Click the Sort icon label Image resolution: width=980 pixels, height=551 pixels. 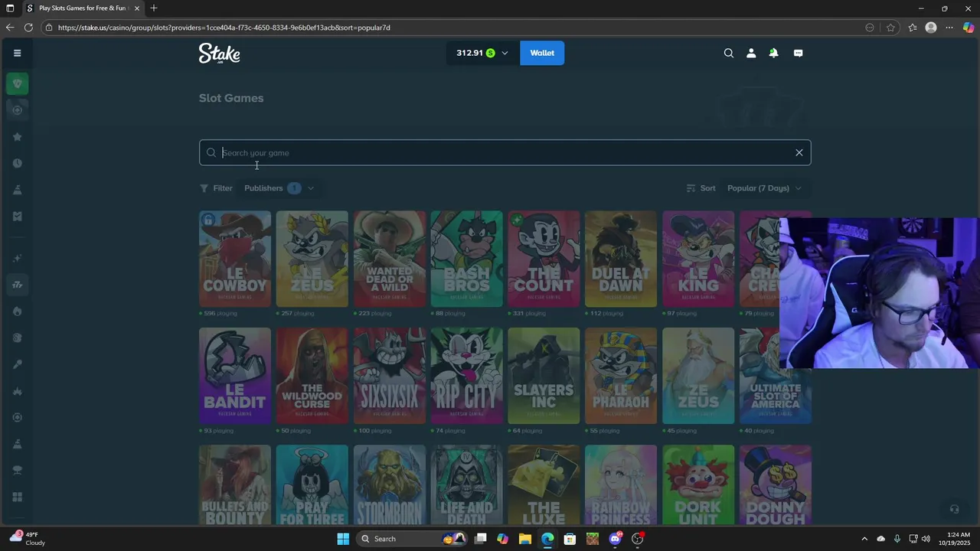coord(701,188)
